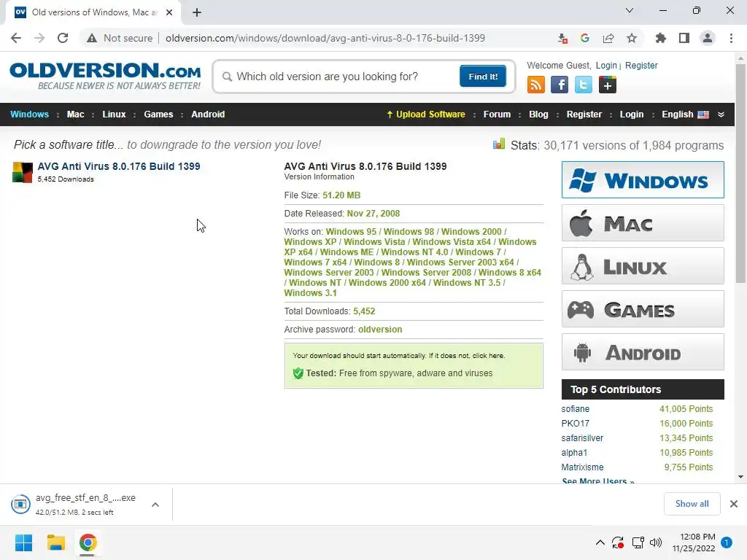
Task: Open the Windows Start menu
Action: coord(23,542)
